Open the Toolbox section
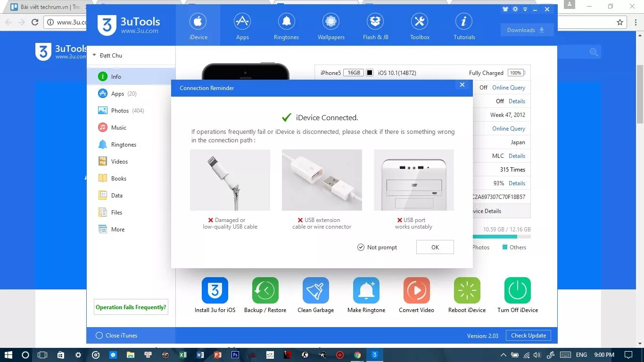 tap(420, 26)
